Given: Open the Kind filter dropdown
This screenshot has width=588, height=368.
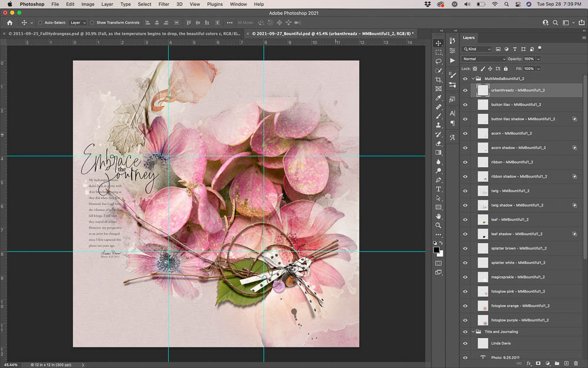Looking at the screenshot, I should 477,49.
